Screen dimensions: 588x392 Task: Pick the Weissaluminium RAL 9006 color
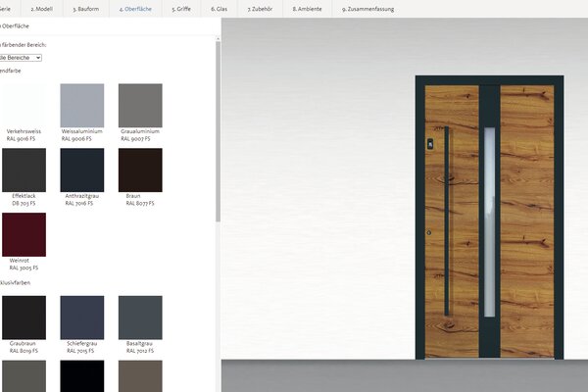[x=81, y=104]
